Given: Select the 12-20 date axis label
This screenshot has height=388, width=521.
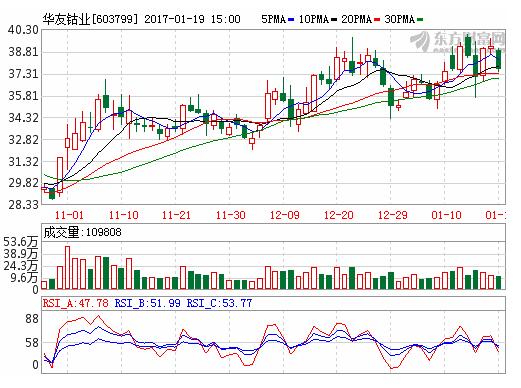Looking at the screenshot, I should [339, 215].
